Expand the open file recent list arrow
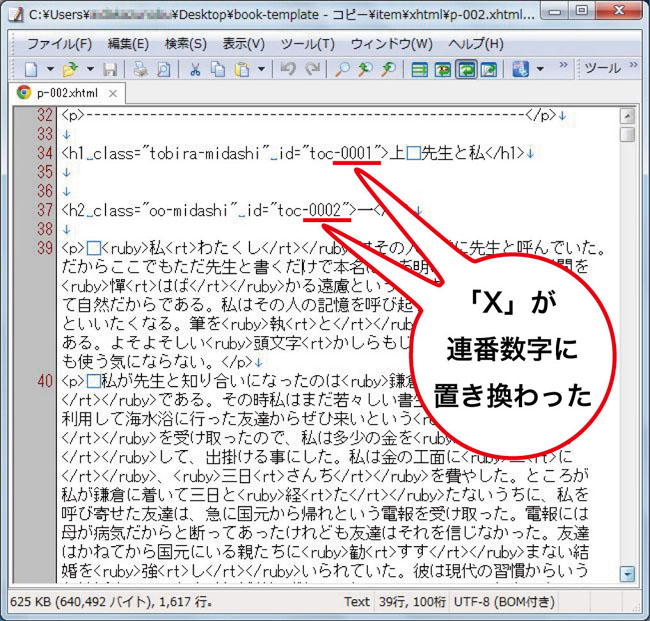Screen dimensions: 650x621 click(90, 69)
